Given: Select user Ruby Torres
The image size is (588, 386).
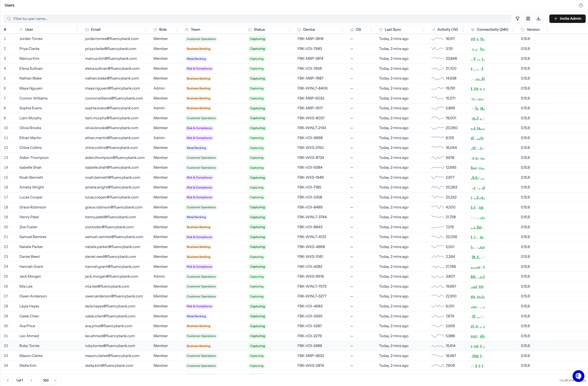Looking at the screenshot, I should tap(29, 346).
